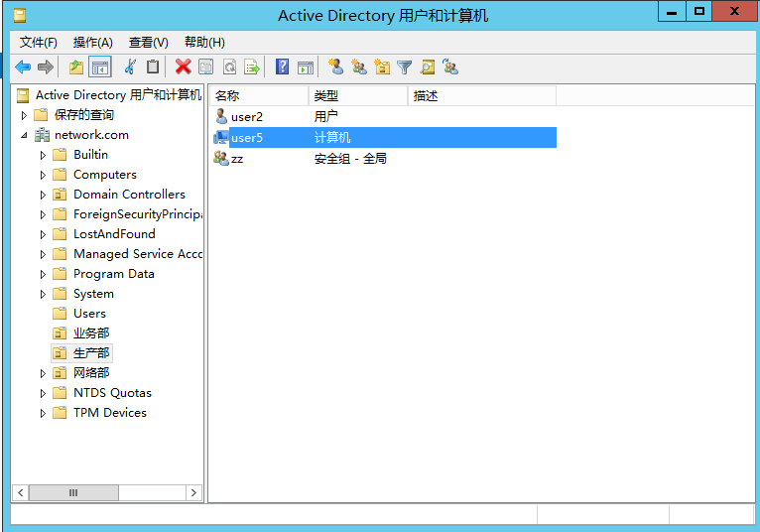The width and height of the screenshot is (760, 532).
Task: Expand the 保存的查询 node
Action: pyautogui.click(x=24, y=115)
